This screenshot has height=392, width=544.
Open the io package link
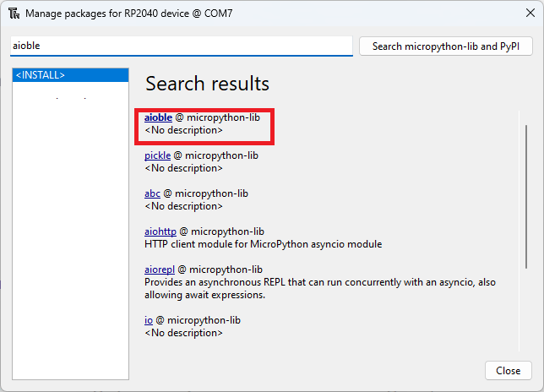point(148,320)
